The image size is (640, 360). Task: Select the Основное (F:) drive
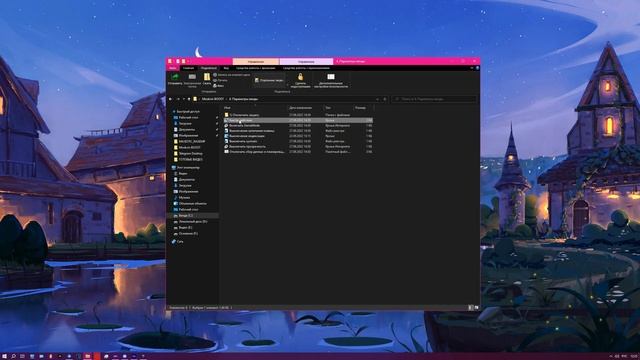[186, 233]
